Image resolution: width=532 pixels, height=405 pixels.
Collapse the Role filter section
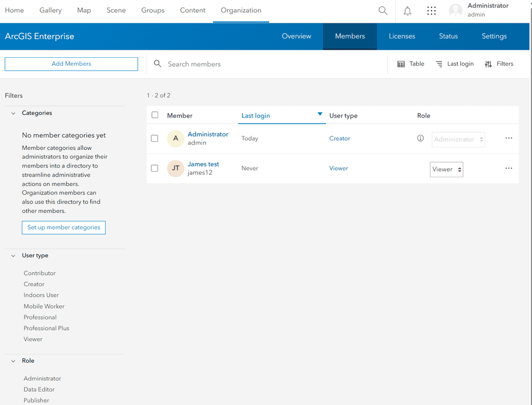point(13,361)
